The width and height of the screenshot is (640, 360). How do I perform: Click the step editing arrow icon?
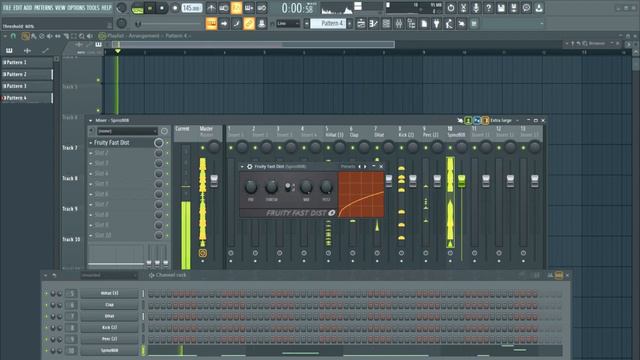point(224,24)
